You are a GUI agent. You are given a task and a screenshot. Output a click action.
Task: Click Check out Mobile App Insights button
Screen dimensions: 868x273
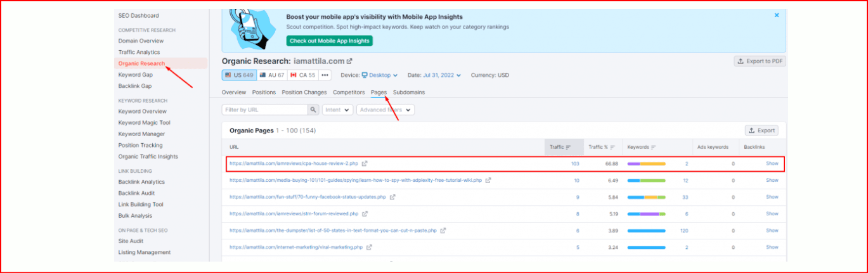coord(328,41)
